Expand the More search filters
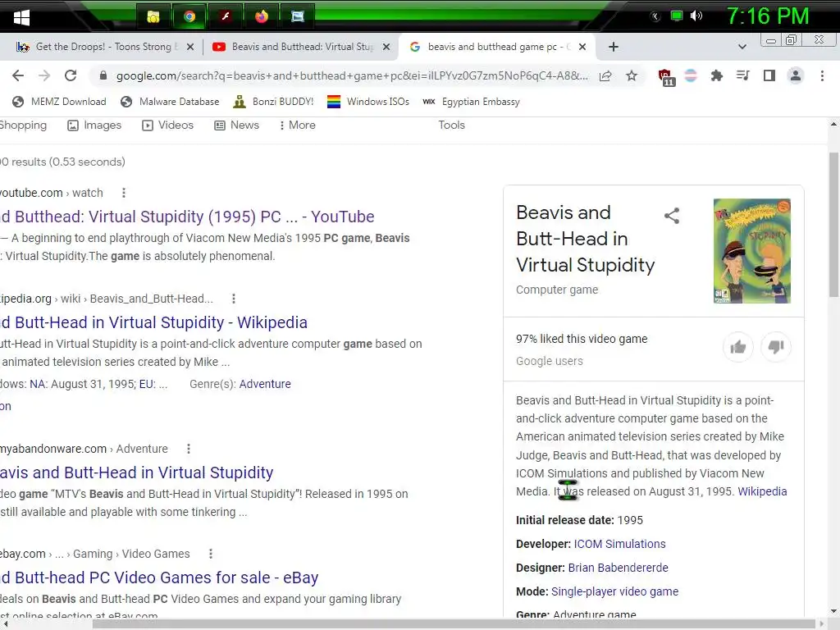This screenshot has width=840, height=630. (x=297, y=125)
